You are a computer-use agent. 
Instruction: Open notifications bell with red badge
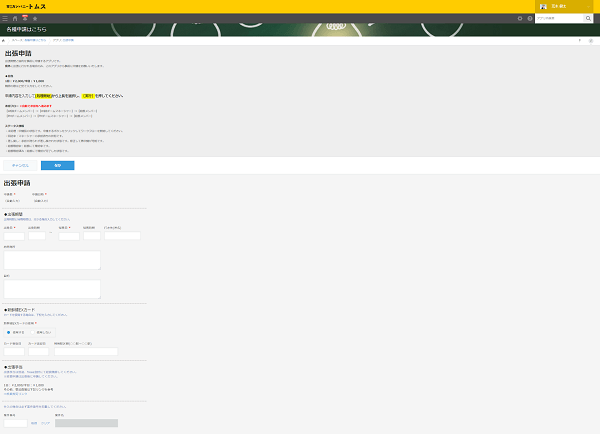coord(25,18)
